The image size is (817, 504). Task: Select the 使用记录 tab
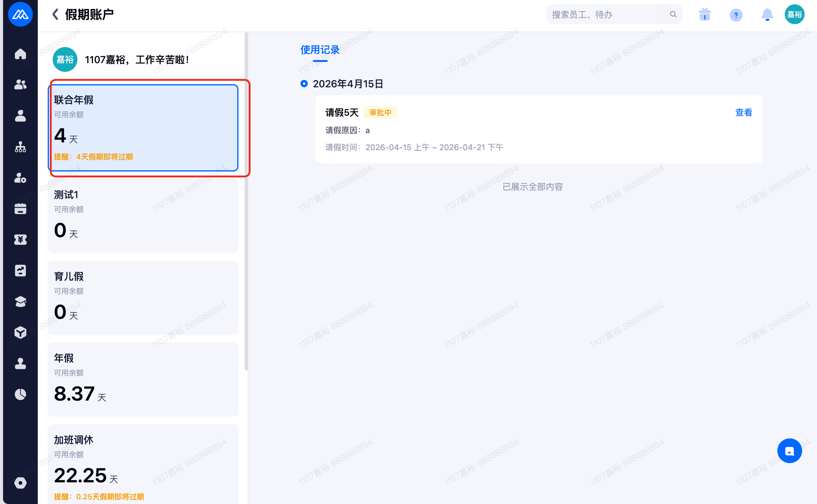click(x=320, y=50)
